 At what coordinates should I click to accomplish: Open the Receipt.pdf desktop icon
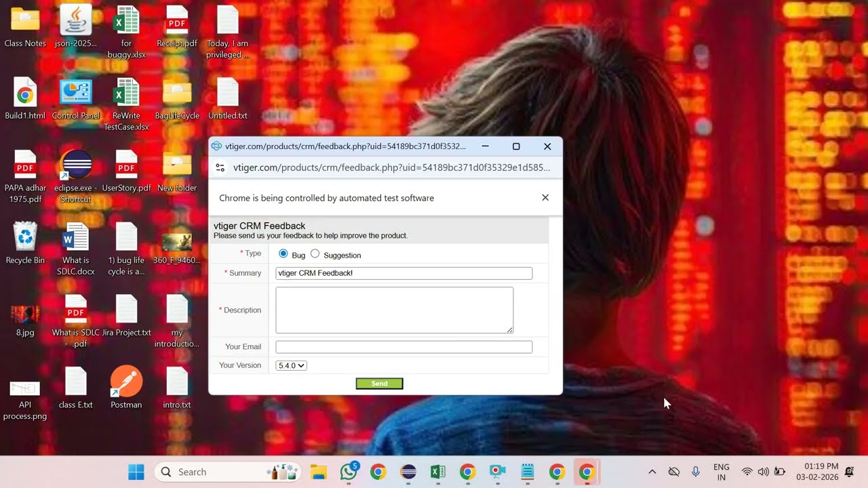[177, 19]
